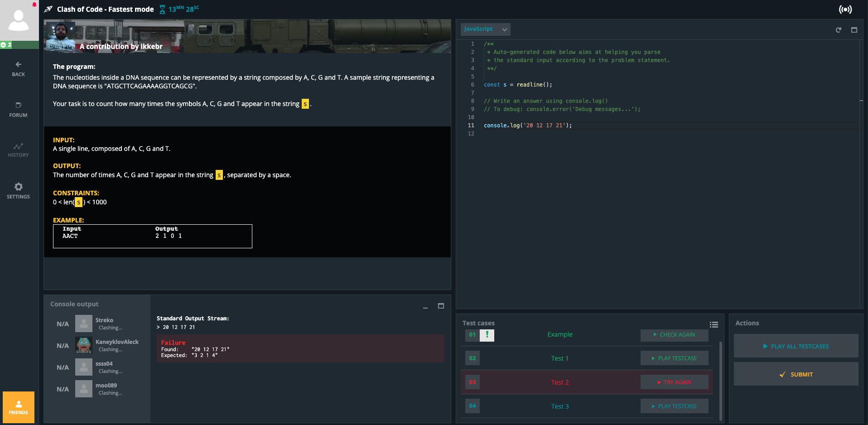This screenshot has height=425, width=868.
Task: Select the failed Test 2 row
Action: point(559,382)
